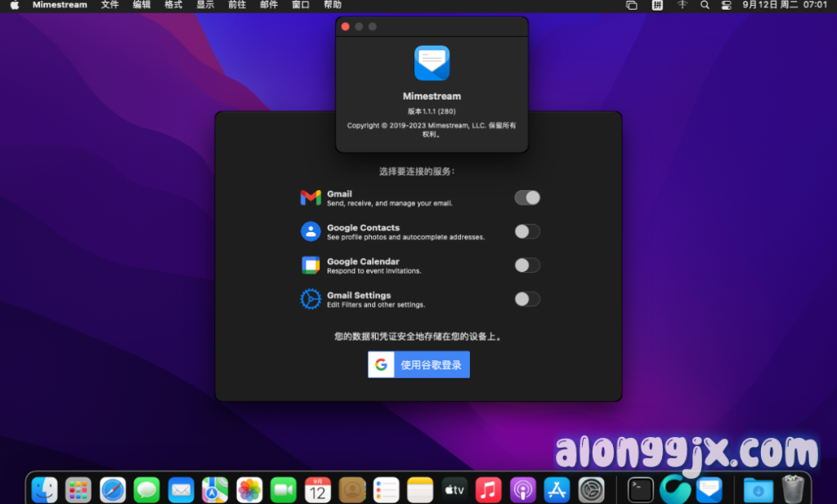Launch Terminal from the Dock

coord(640,489)
